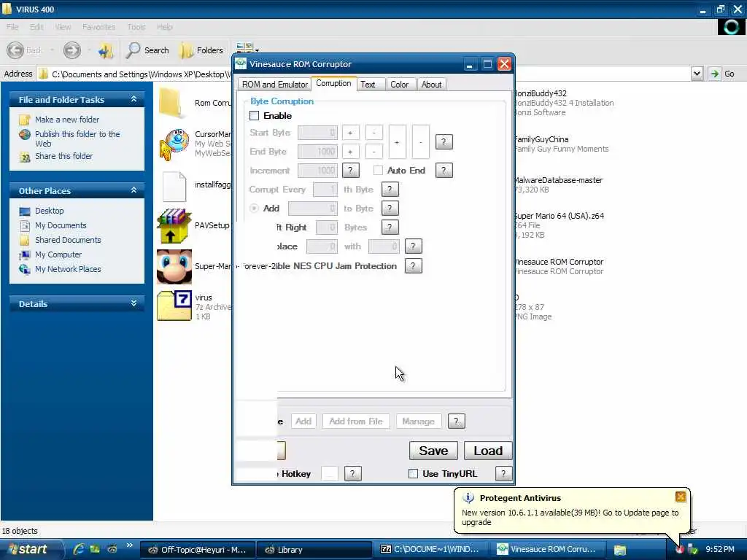Screen dimensions: 747x560
Task: Open My Computer from Other Places
Action: [58, 254]
